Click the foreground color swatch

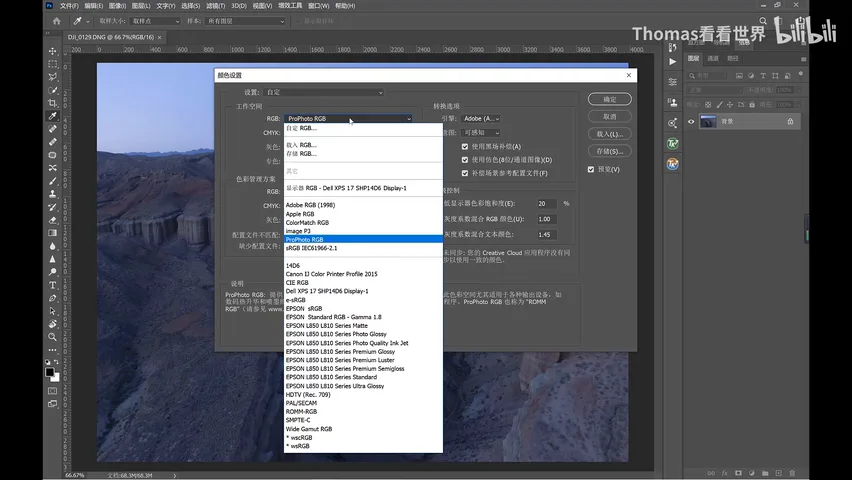(x=49, y=372)
